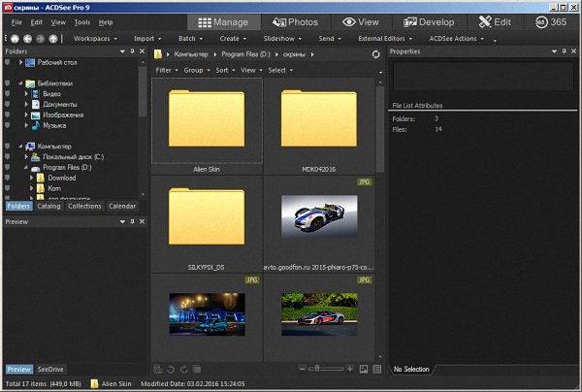Refresh the file list with refresh icon

click(375, 54)
